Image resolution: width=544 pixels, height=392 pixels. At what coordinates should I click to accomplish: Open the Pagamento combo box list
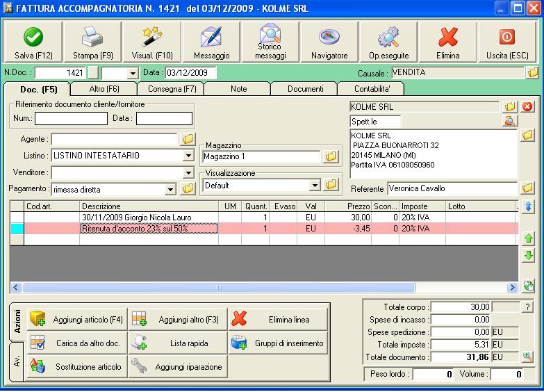(171, 188)
